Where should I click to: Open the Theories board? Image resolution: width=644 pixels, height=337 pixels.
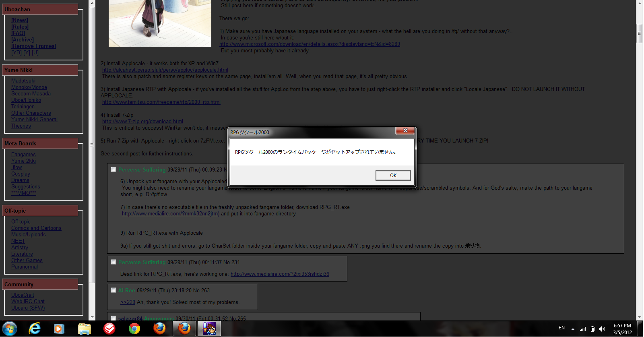[21, 126]
